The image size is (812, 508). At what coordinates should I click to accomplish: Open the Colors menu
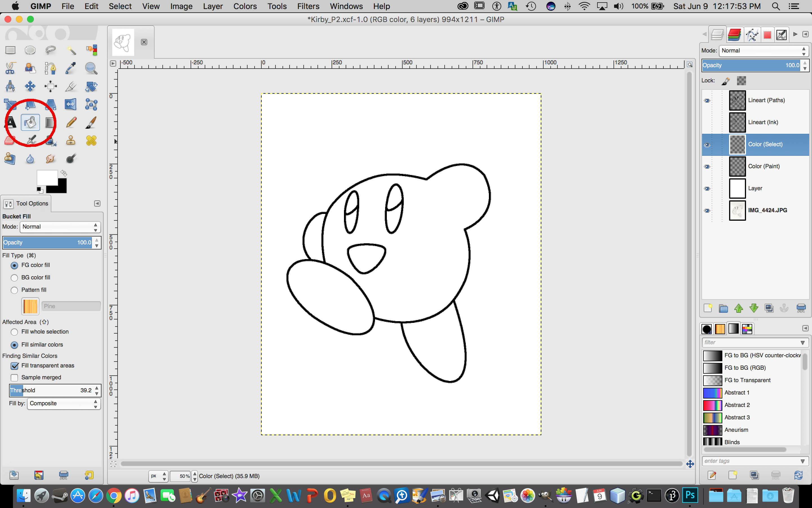(x=245, y=6)
